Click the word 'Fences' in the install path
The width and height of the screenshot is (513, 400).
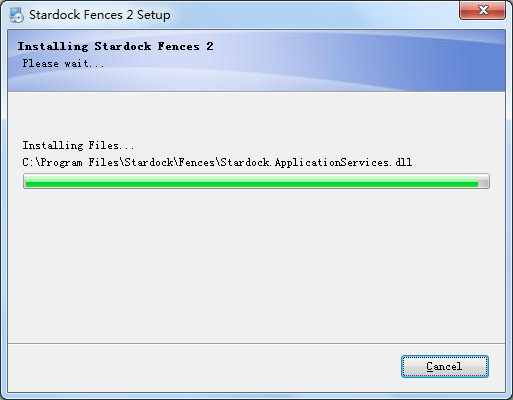pos(197,162)
